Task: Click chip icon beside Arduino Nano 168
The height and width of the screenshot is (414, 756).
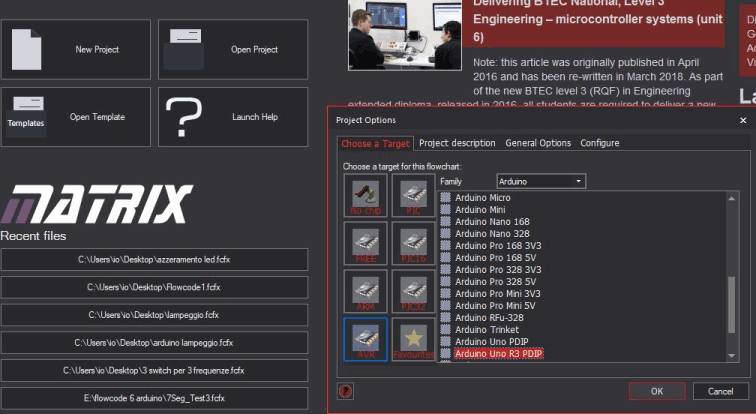Action: pyautogui.click(x=446, y=222)
